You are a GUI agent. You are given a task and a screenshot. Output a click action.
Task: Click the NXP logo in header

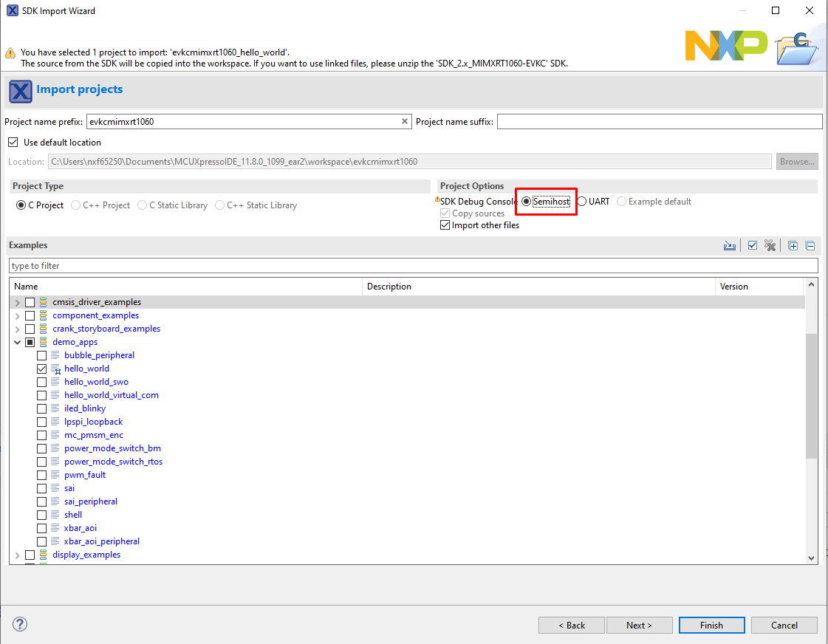click(725, 46)
